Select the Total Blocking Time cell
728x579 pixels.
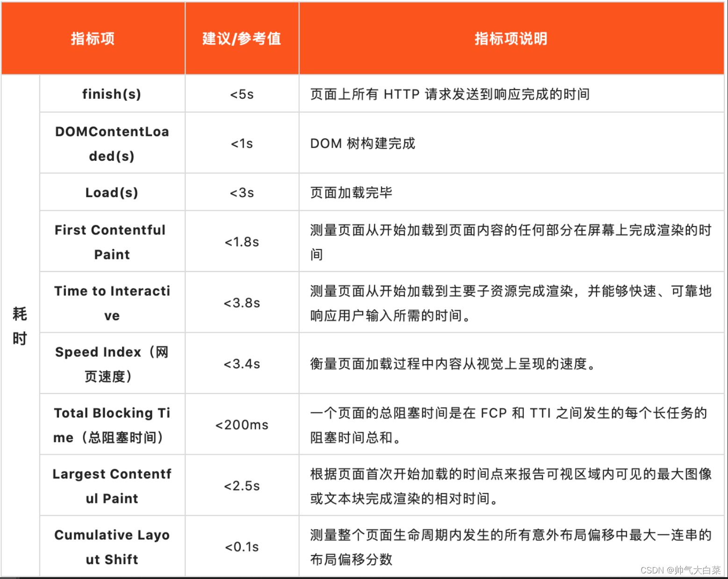pyautogui.click(x=112, y=425)
